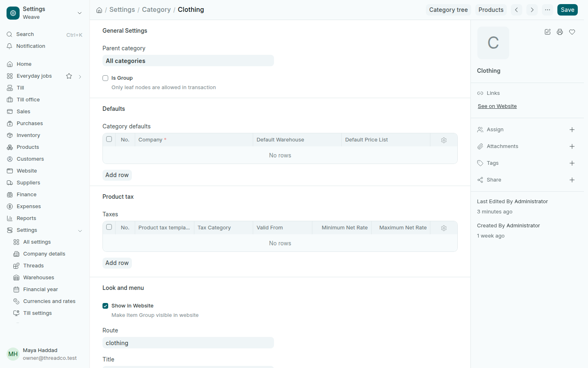Add an assignment with plus icon
Screen dimensions: 588x368
(x=572, y=130)
